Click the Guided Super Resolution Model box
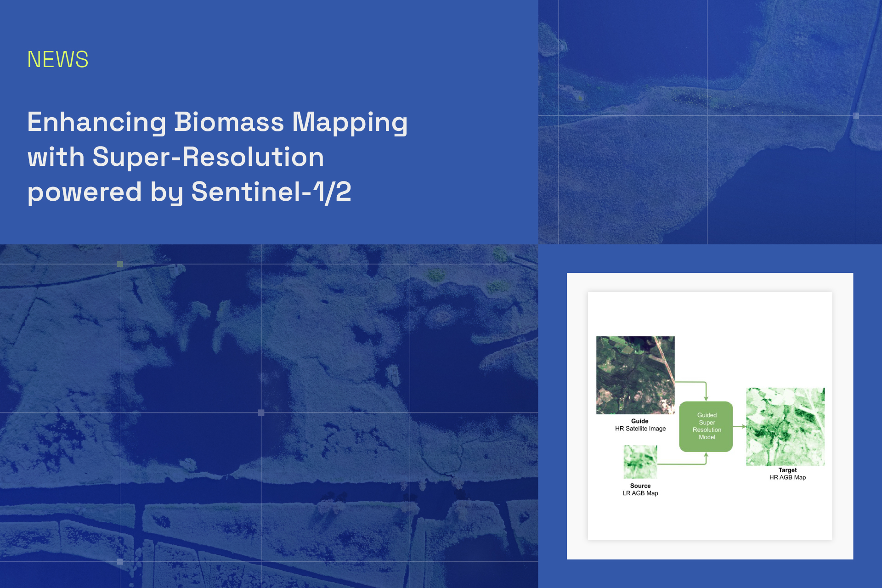 tap(706, 426)
